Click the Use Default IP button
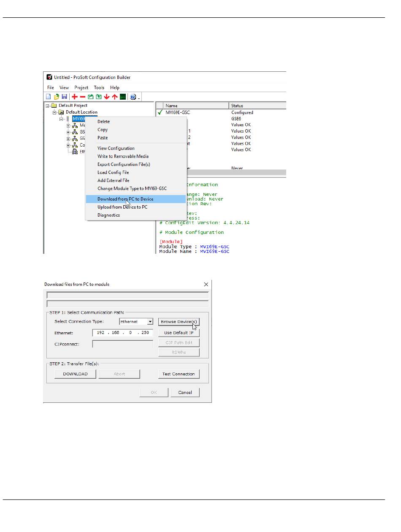This screenshot has width=401, height=532. pyautogui.click(x=179, y=333)
